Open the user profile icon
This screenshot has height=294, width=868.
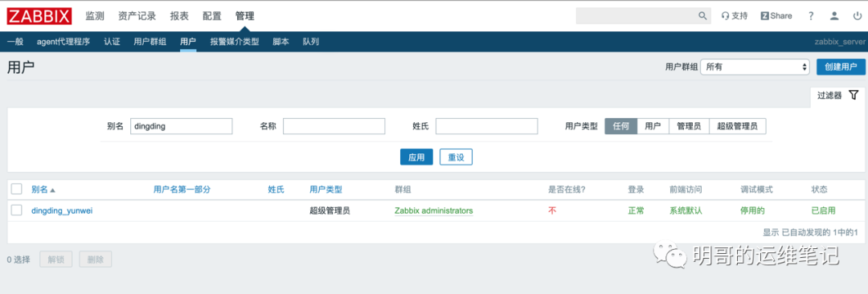point(834,16)
